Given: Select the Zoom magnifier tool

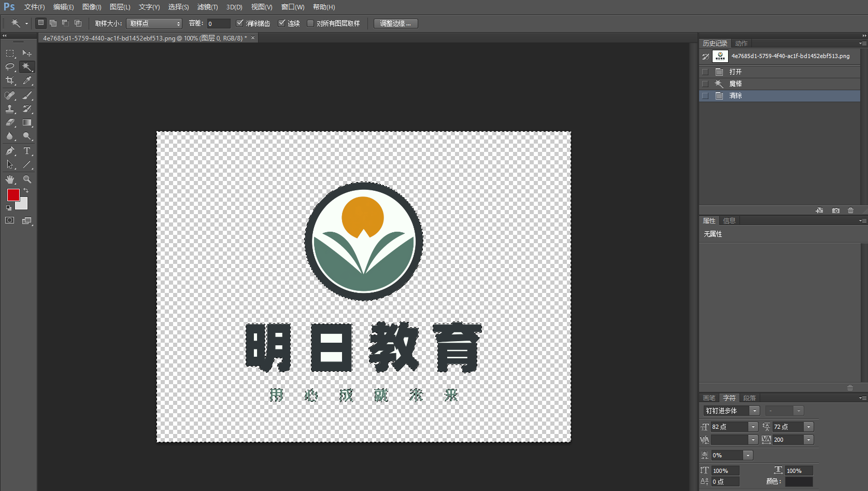Looking at the screenshot, I should tap(27, 179).
